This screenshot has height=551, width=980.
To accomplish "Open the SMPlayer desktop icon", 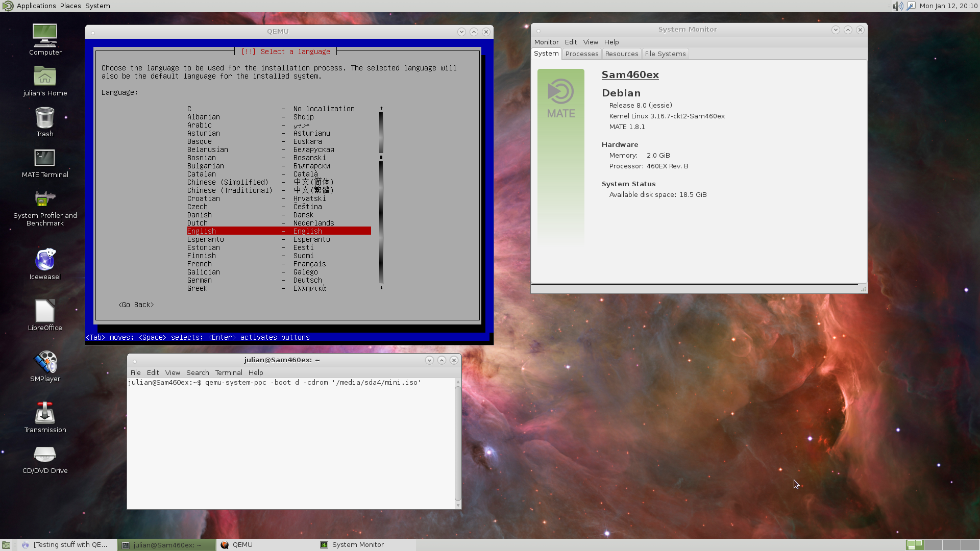I will coord(45,362).
